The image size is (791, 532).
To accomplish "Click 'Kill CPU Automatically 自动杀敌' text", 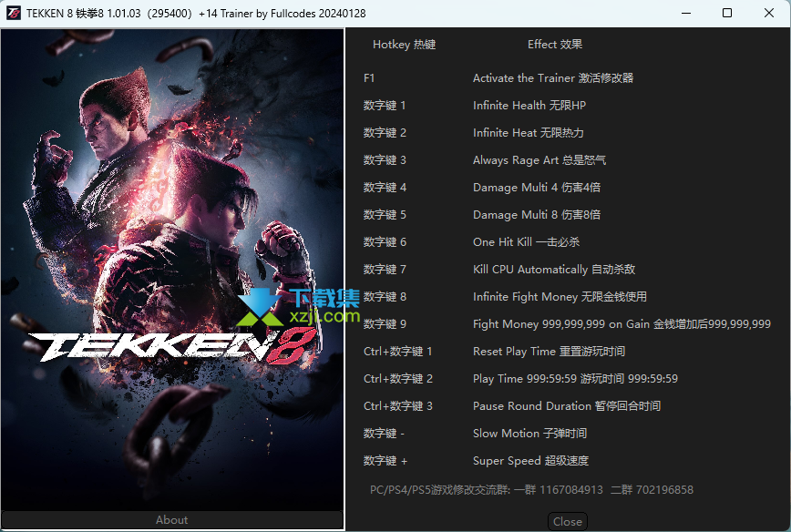I will point(554,270).
